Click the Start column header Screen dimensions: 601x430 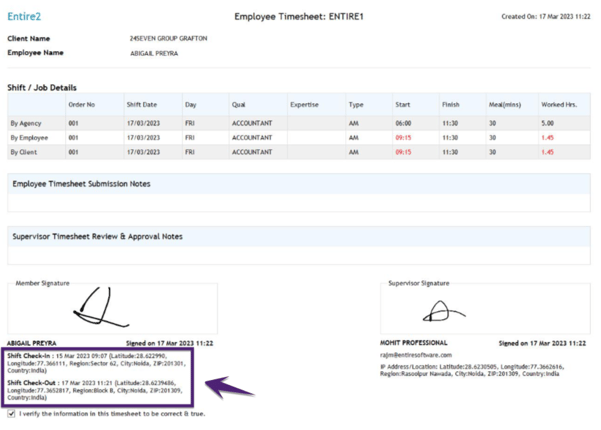(x=403, y=105)
